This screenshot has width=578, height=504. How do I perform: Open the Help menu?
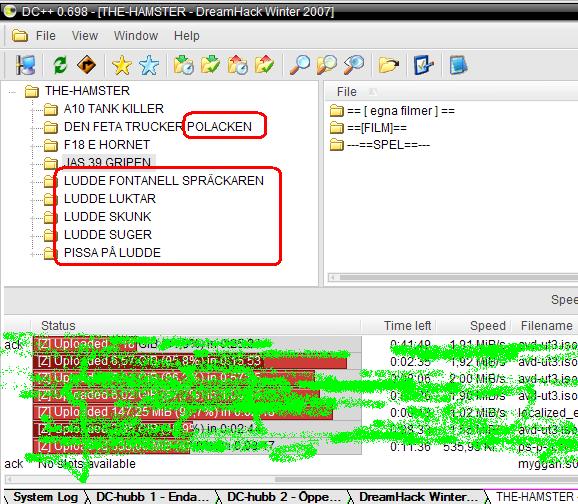(187, 36)
